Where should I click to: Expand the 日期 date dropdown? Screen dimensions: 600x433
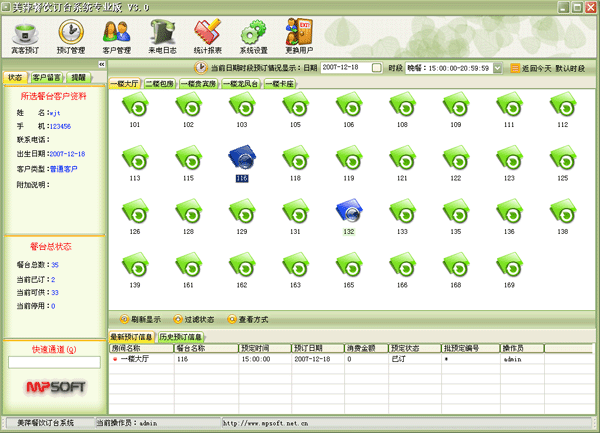click(x=378, y=68)
